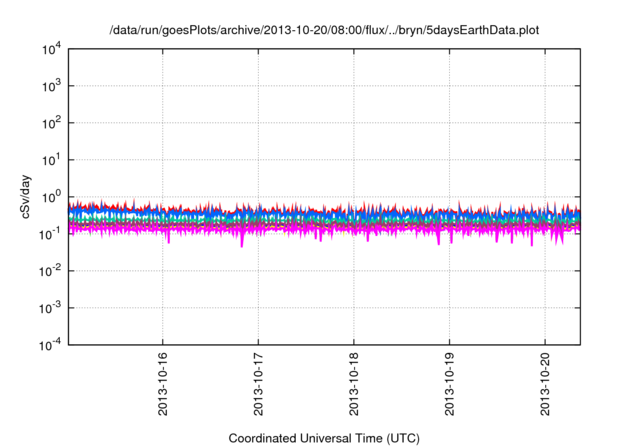Click the 2013-10-20 date label

point(545,384)
